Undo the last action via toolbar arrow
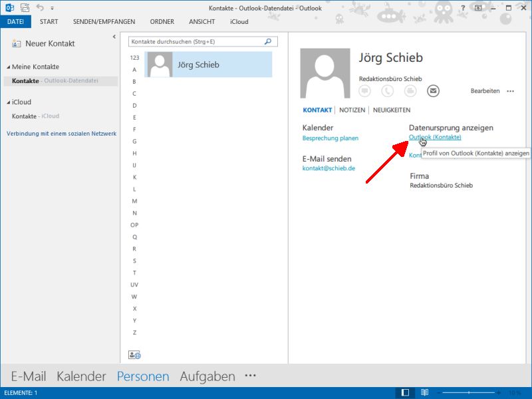 click(40, 7)
